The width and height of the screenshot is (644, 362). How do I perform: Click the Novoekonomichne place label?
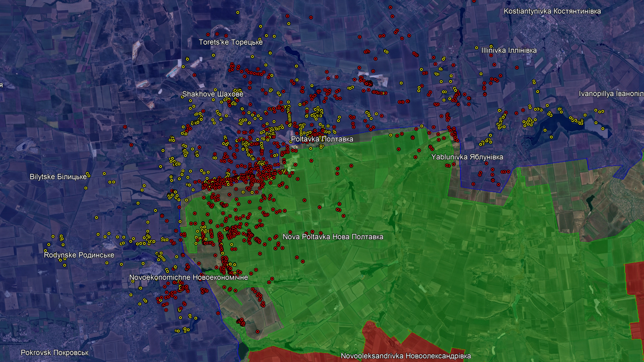tap(189, 277)
